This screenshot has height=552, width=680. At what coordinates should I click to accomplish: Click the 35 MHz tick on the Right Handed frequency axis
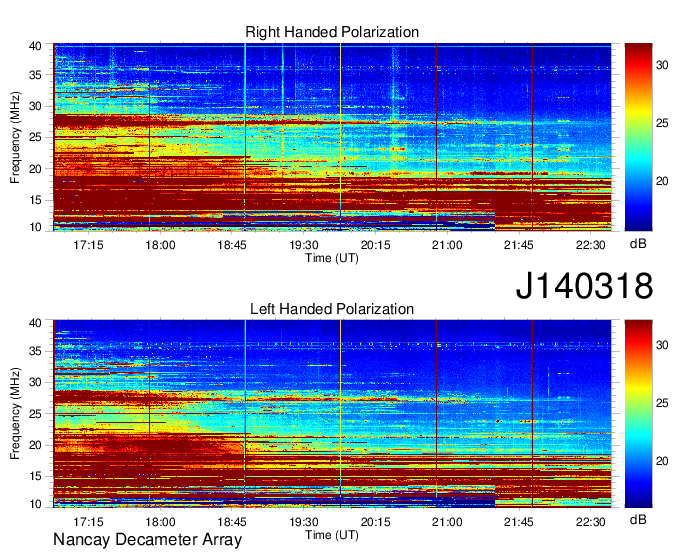pos(35,75)
